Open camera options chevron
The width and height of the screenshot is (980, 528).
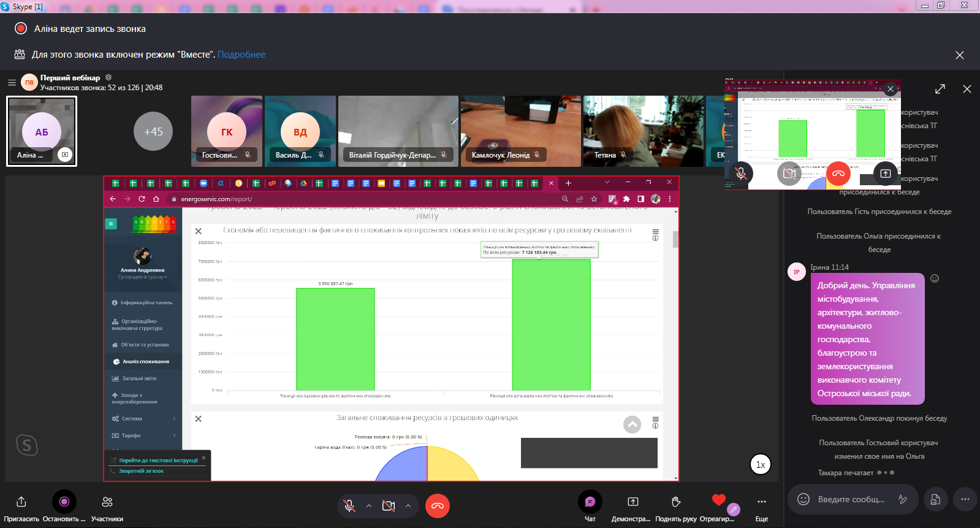pyautogui.click(x=408, y=506)
